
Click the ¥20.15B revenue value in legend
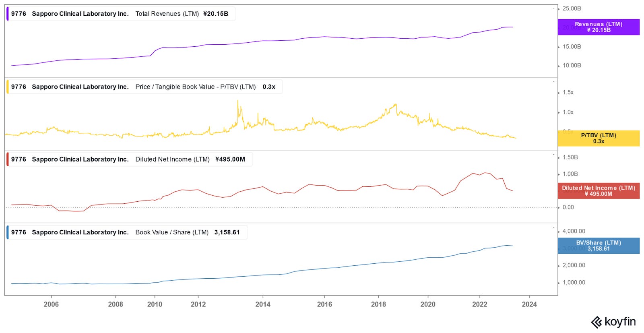(x=216, y=14)
